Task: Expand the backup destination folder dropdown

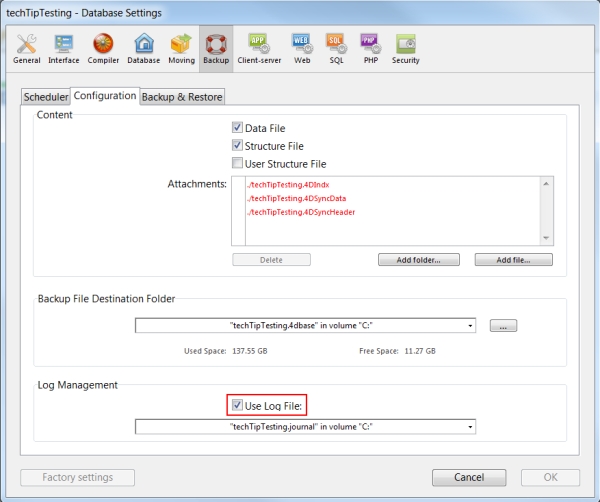Action: coord(470,325)
